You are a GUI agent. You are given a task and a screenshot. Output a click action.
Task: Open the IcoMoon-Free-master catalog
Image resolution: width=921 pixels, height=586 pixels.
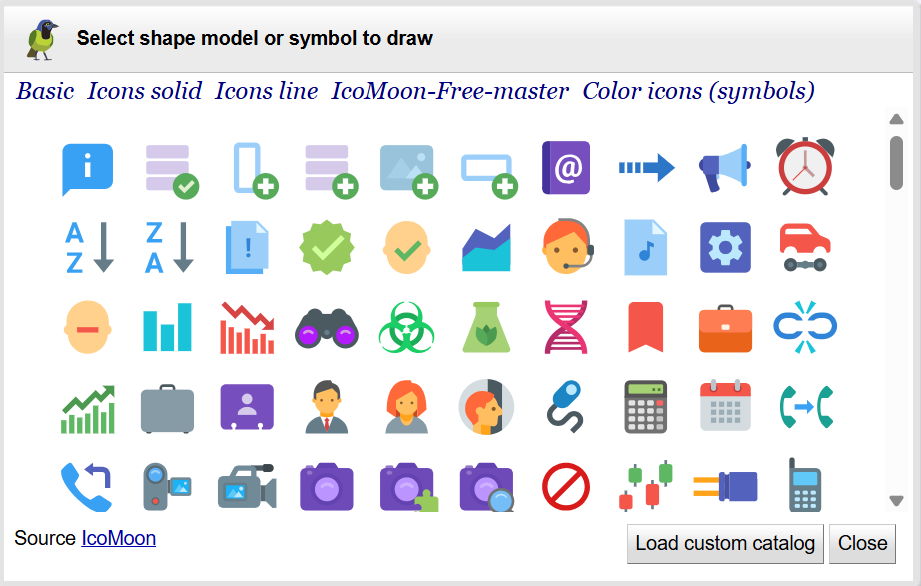point(446,91)
